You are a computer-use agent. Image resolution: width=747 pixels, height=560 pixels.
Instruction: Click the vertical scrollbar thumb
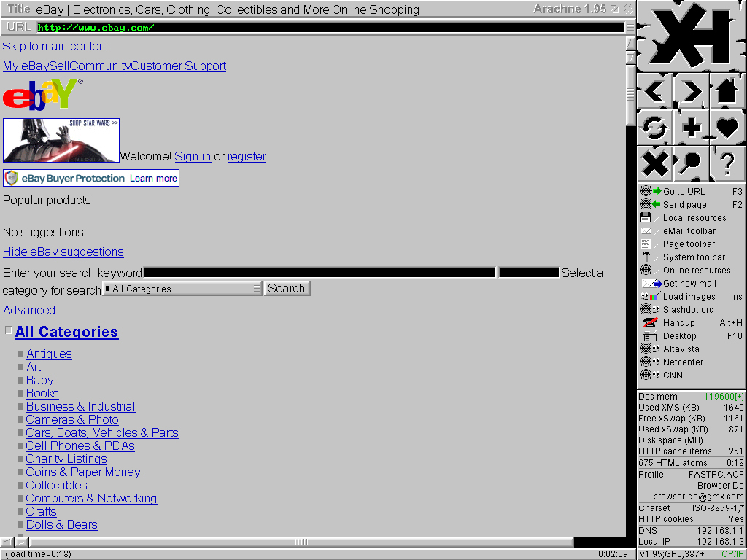630,95
